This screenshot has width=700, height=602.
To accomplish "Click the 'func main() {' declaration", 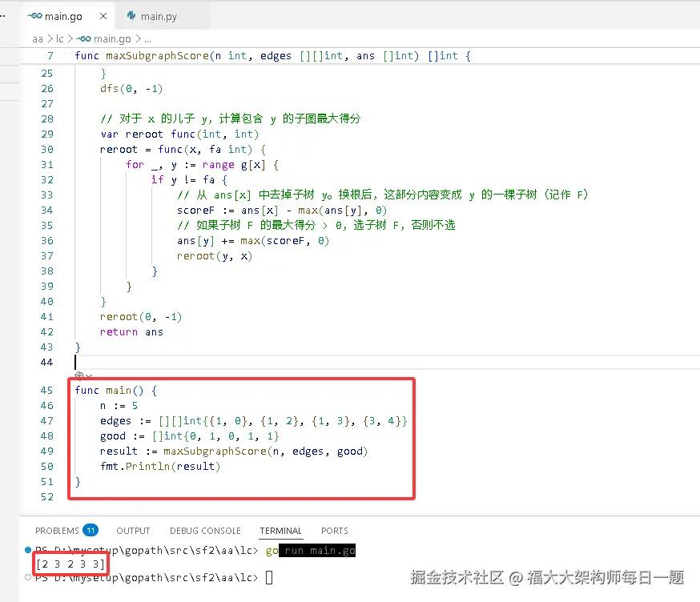I will coord(115,391).
